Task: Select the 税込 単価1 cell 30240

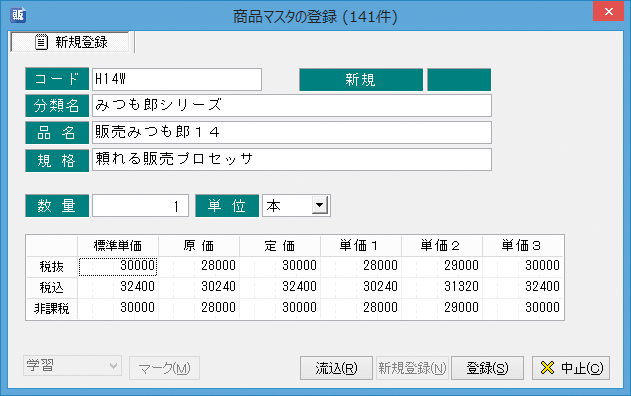Action: [361, 287]
